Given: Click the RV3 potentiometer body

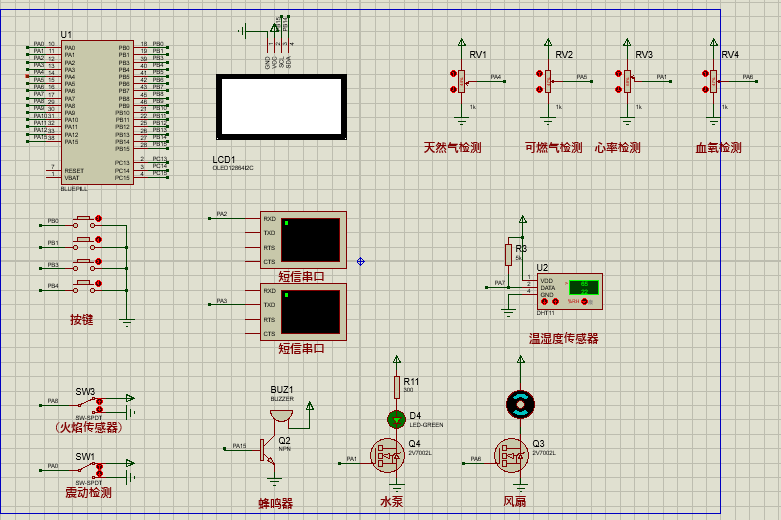Looking at the screenshot, I should coord(627,81).
